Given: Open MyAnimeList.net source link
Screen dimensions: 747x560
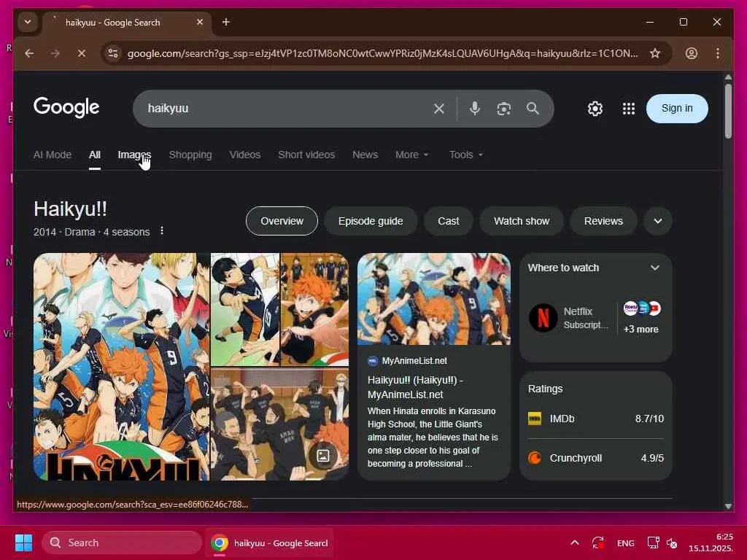Looking at the screenshot, I should click(414, 361).
